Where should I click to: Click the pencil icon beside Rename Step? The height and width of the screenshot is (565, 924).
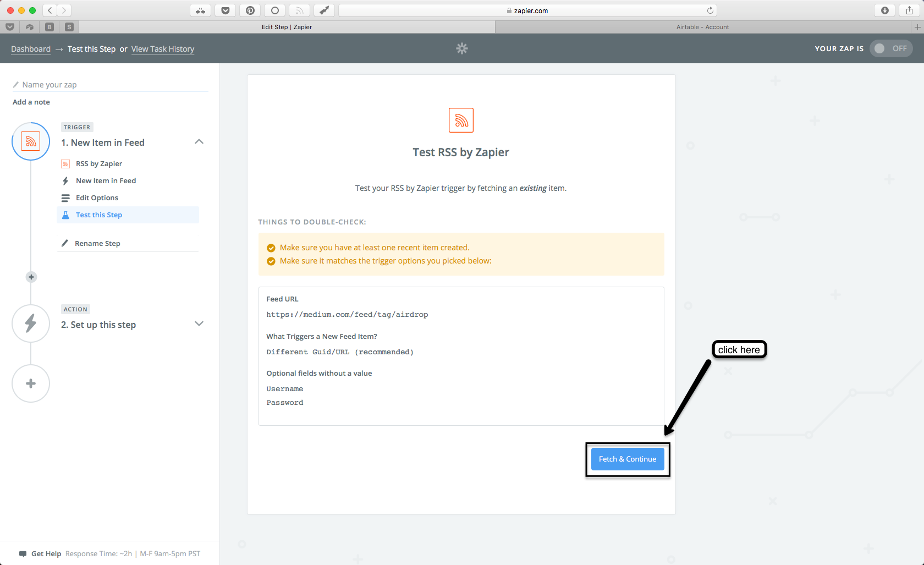click(65, 243)
